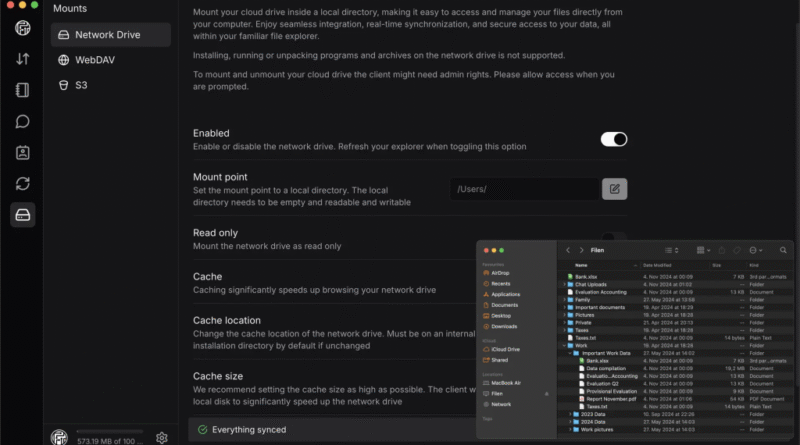The height and width of the screenshot is (445, 800).
Task: Switch to the S3 mount option
Action: pos(111,85)
